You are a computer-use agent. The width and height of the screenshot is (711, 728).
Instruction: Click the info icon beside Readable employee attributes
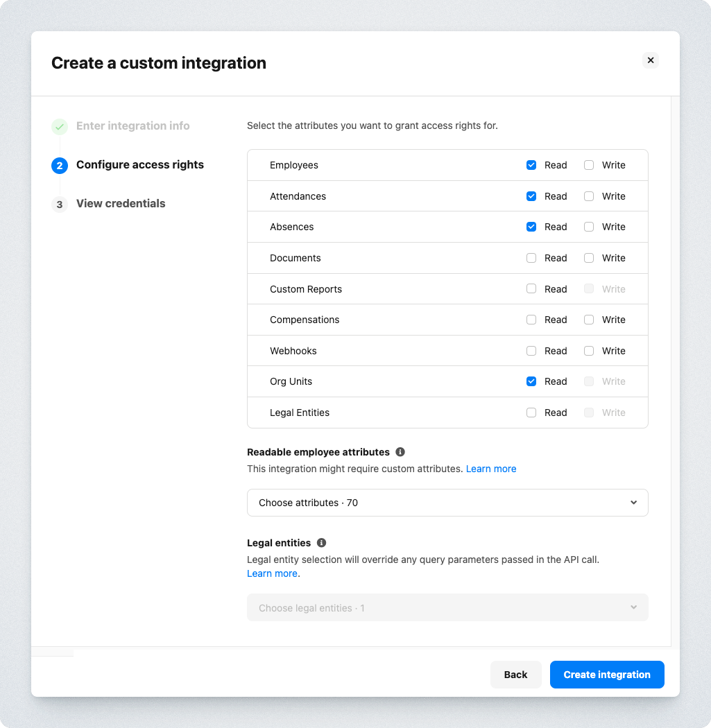click(x=400, y=452)
